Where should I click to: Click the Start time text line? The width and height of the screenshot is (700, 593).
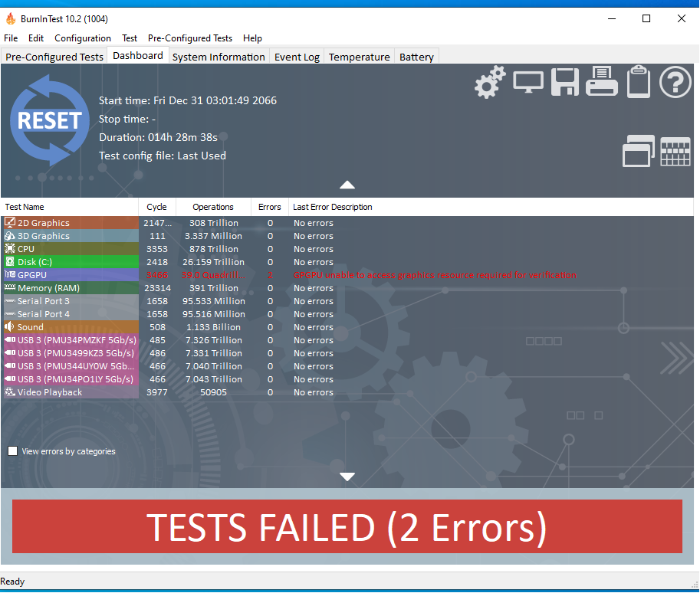188,100
